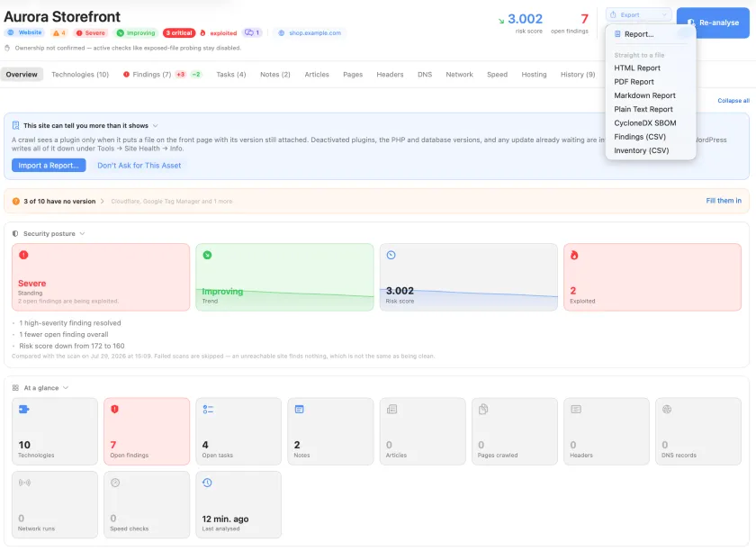This screenshot has height=551, width=756.
Task: Switch to the History (9) tab
Action: (578, 75)
